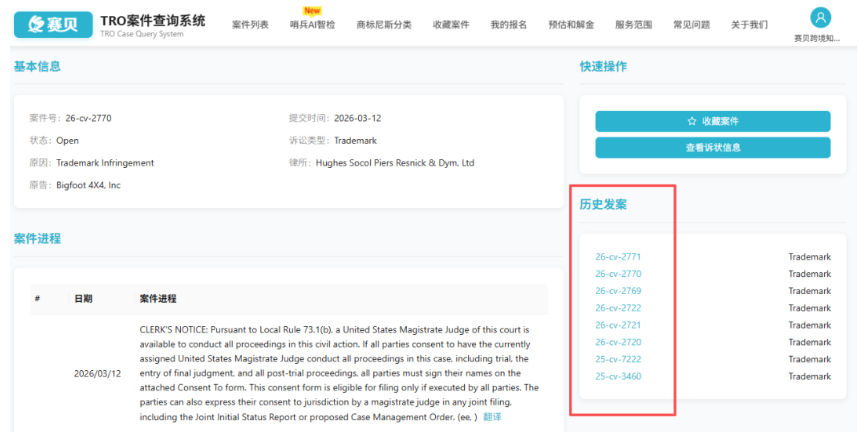Go to 哨兵AI智检 menu item
867x437 pixels.
tap(312, 25)
